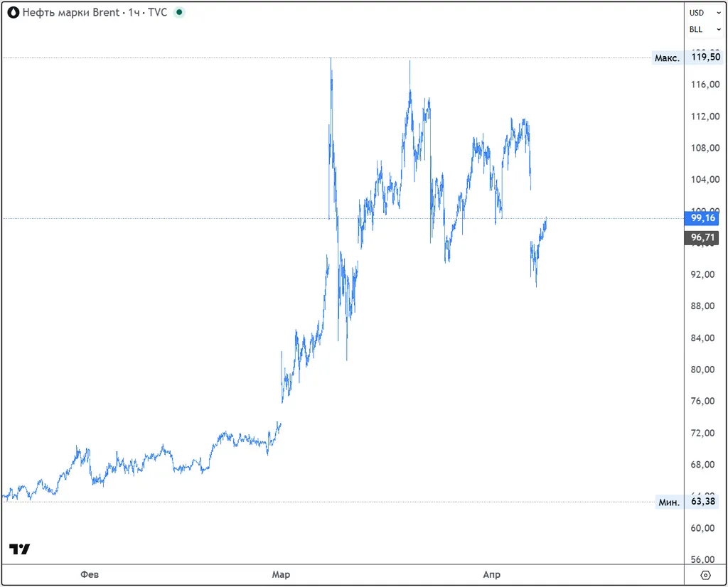Click the green market status indicator

pos(178,13)
